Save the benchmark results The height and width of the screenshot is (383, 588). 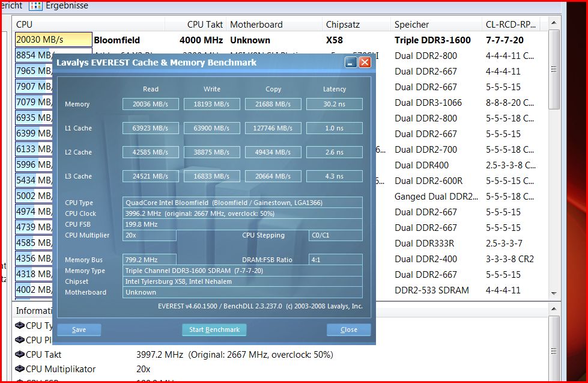click(79, 329)
